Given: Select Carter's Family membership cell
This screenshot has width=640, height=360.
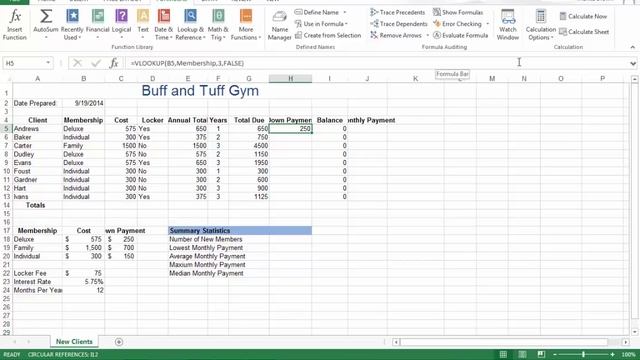Looking at the screenshot, I should click(x=83, y=146).
